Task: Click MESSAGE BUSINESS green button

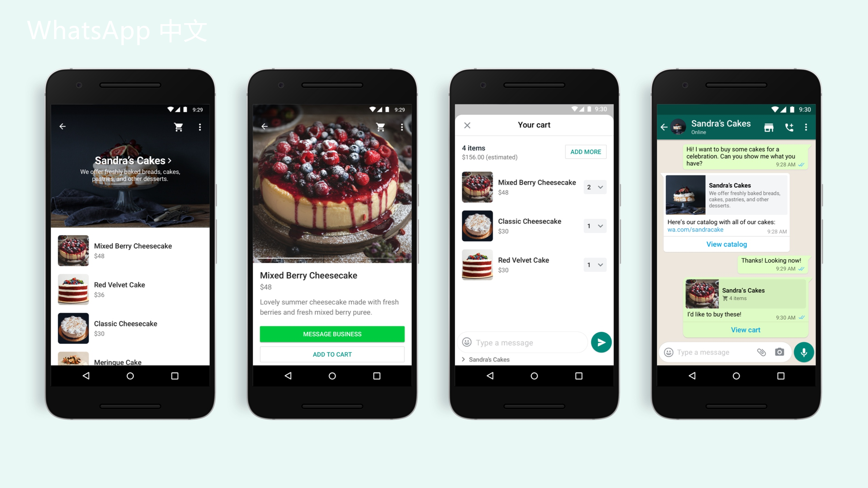Action: [333, 334]
